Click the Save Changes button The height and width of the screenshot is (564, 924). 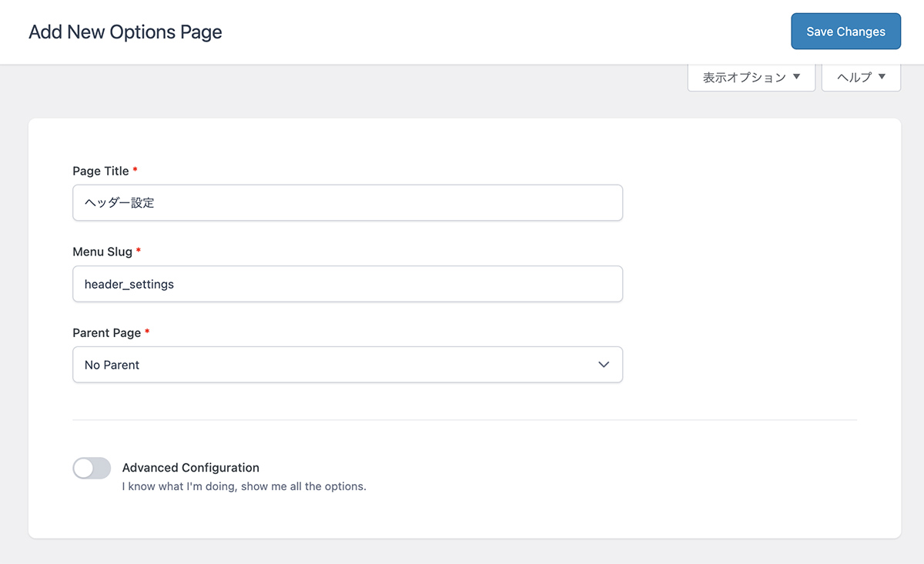pyautogui.click(x=845, y=32)
